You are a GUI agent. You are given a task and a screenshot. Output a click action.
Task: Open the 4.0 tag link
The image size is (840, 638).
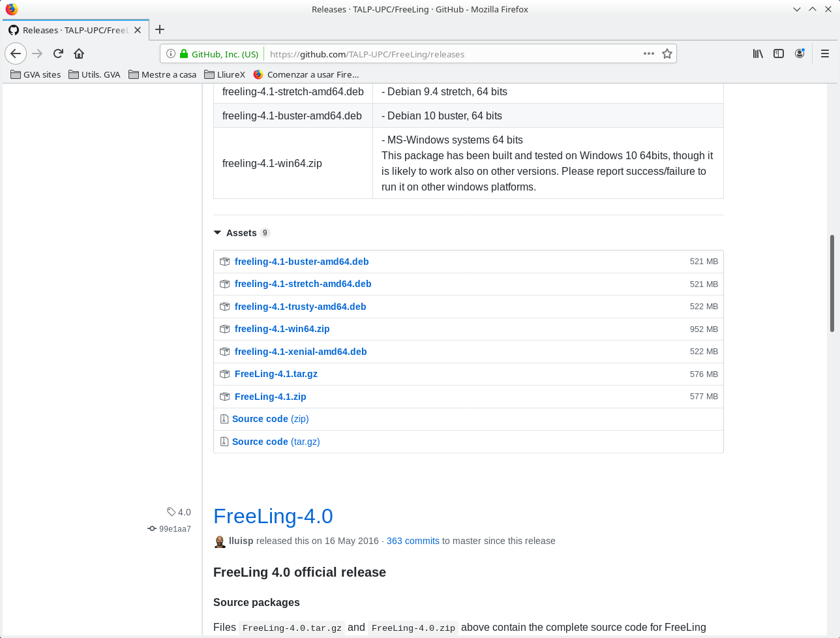tap(179, 512)
